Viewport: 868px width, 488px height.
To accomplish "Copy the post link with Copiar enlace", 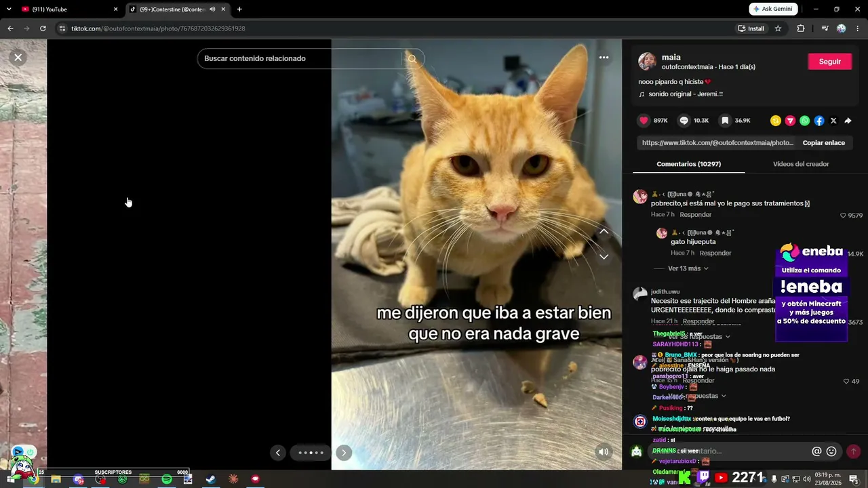I will pos(823,143).
